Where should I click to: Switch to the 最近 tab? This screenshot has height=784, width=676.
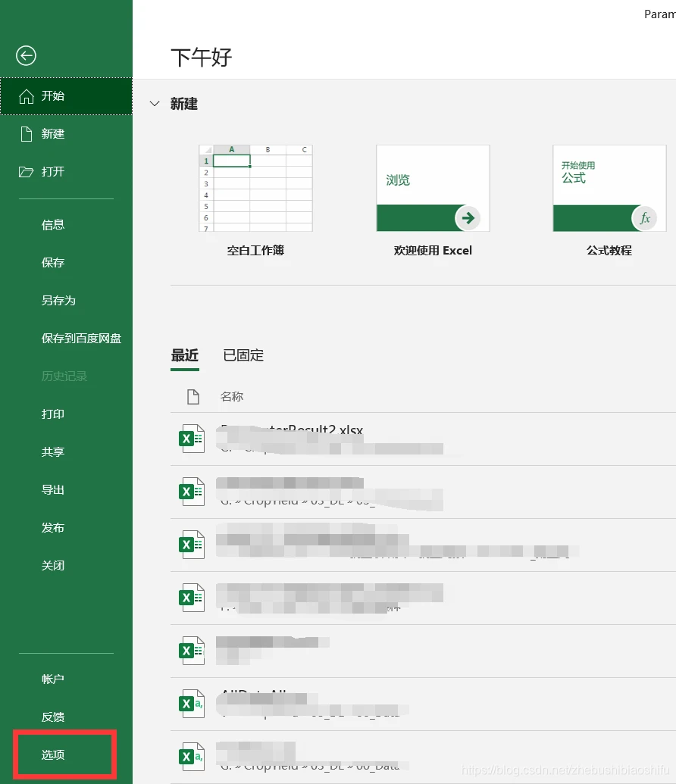coord(185,355)
